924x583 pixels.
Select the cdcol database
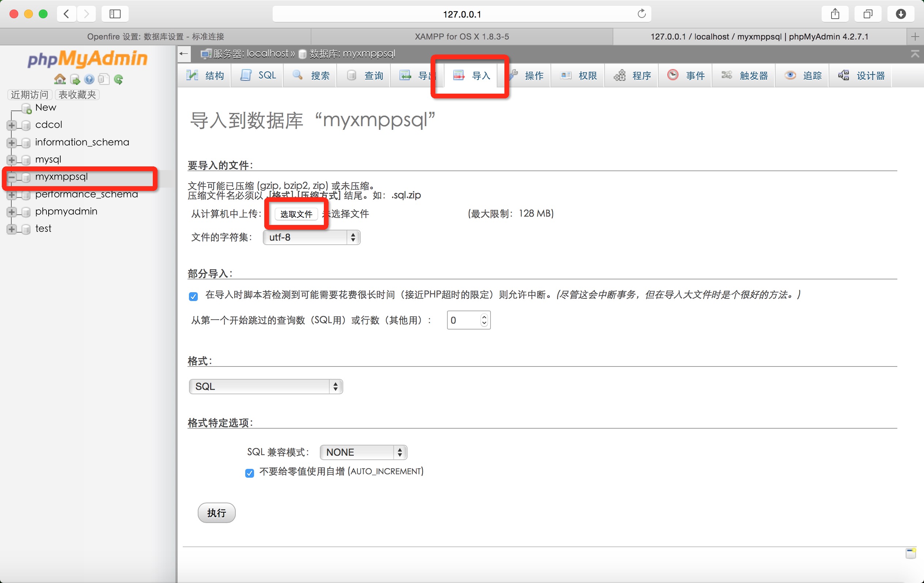click(x=49, y=125)
